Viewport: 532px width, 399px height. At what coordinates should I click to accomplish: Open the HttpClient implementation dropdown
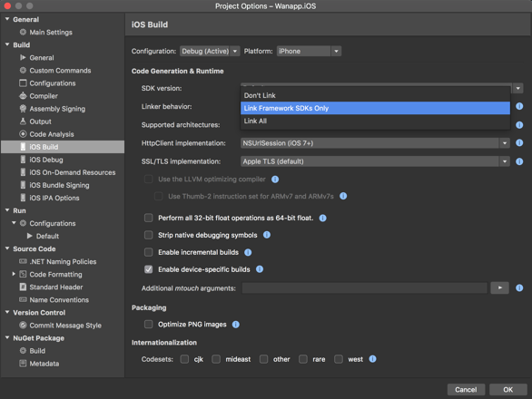pos(375,143)
